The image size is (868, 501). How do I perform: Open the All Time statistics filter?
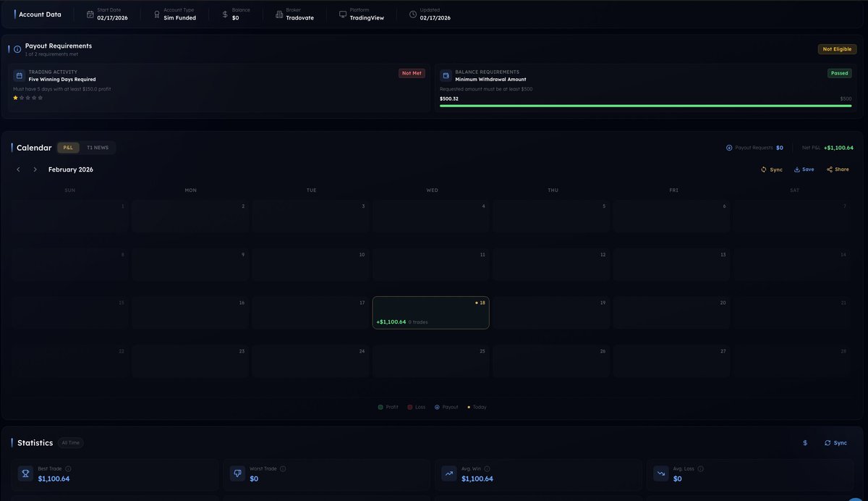[72, 443]
